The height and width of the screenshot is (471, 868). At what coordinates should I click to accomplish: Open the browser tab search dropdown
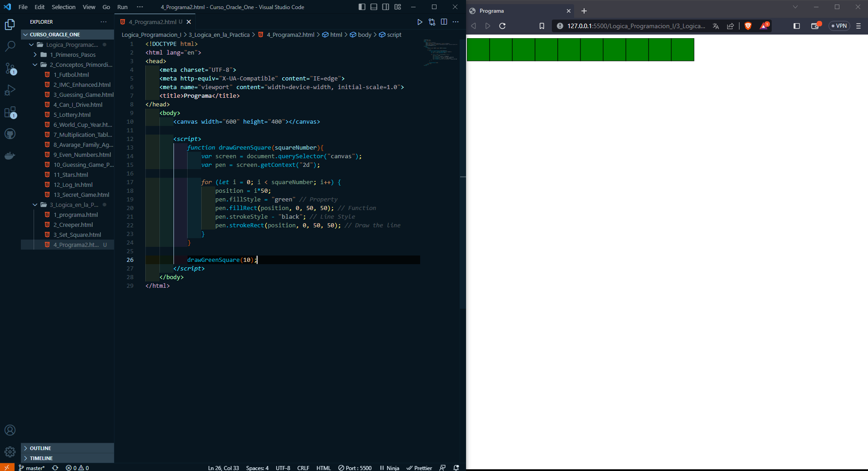pyautogui.click(x=795, y=7)
